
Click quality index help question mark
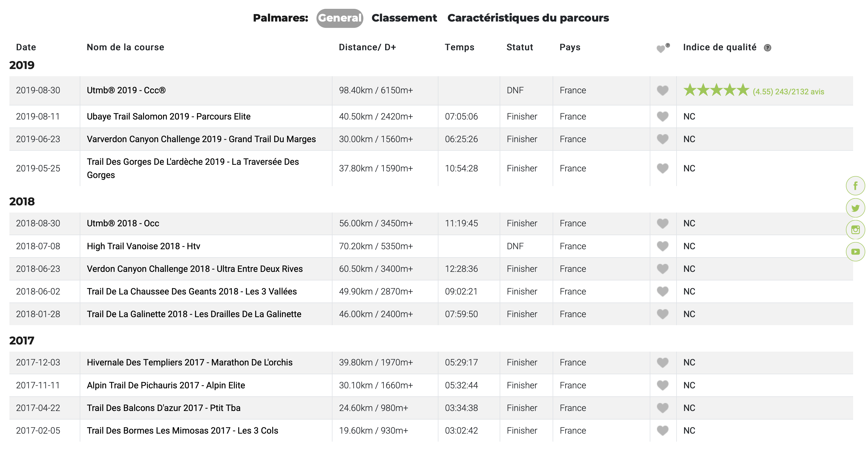tap(767, 48)
